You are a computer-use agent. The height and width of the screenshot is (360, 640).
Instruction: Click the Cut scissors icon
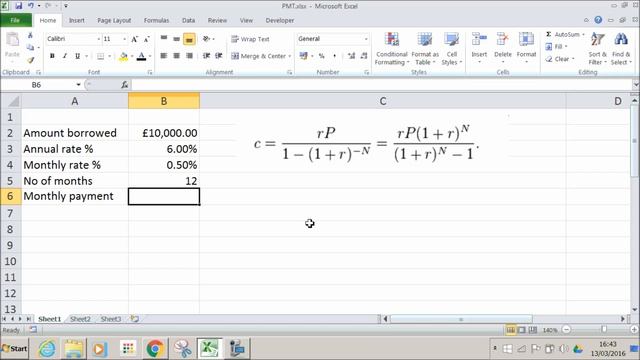point(30,36)
